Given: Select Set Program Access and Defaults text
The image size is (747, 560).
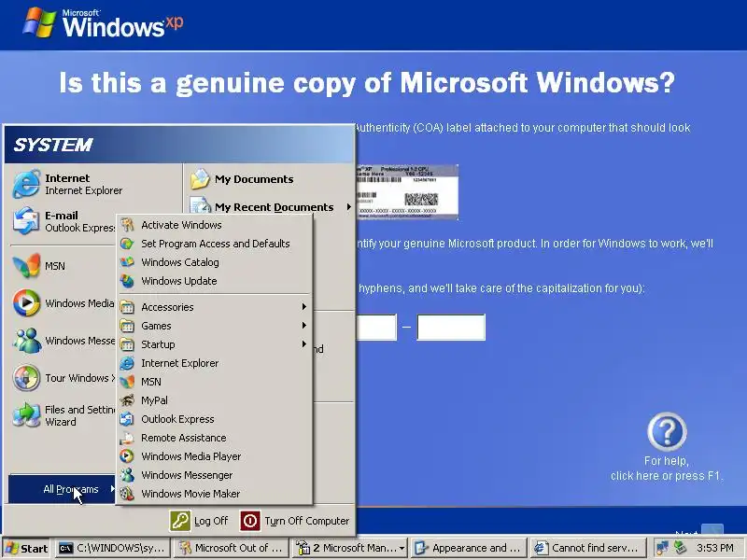Looking at the screenshot, I should tap(216, 244).
